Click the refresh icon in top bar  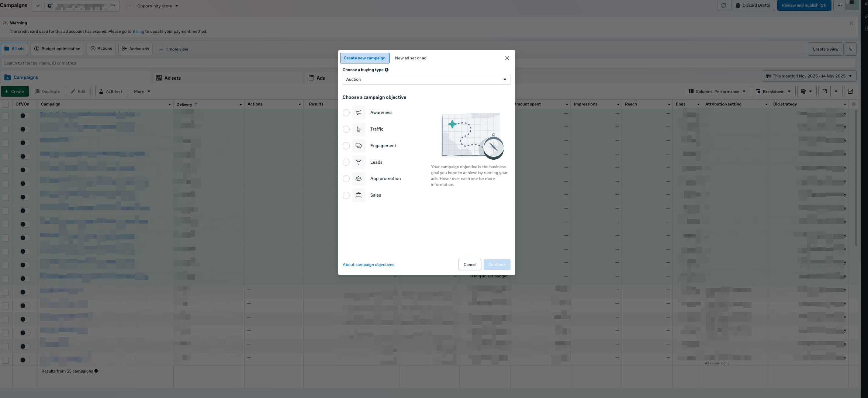point(723,6)
